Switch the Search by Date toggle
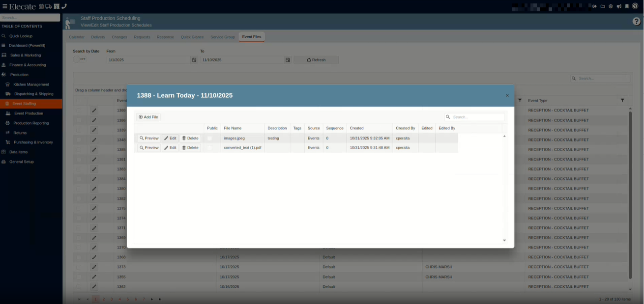The height and width of the screenshot is (304, 644). click(80, 59)
